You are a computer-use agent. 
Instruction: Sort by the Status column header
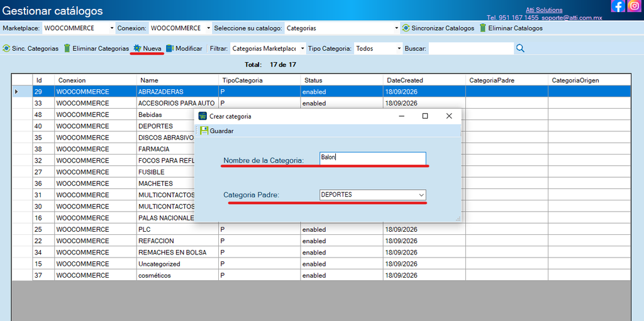pyautogui.click(x=341, y=80)
